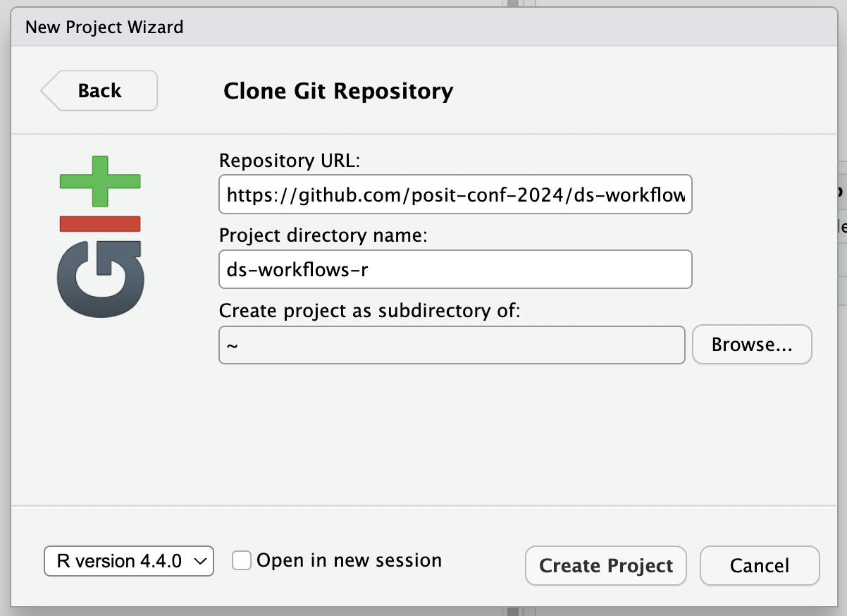Click the Project directory name label
The height and width of the screenshot is (616, 847).
click(x=323, y=235)
